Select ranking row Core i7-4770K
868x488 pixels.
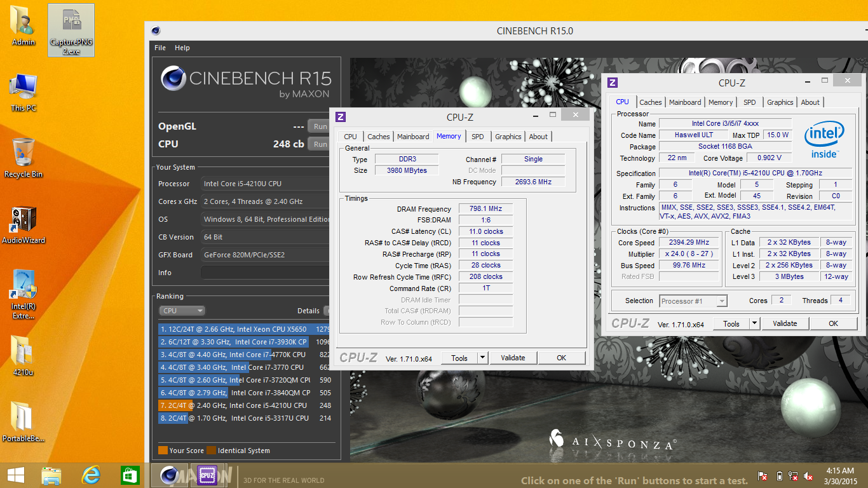(x=245, y=355)
